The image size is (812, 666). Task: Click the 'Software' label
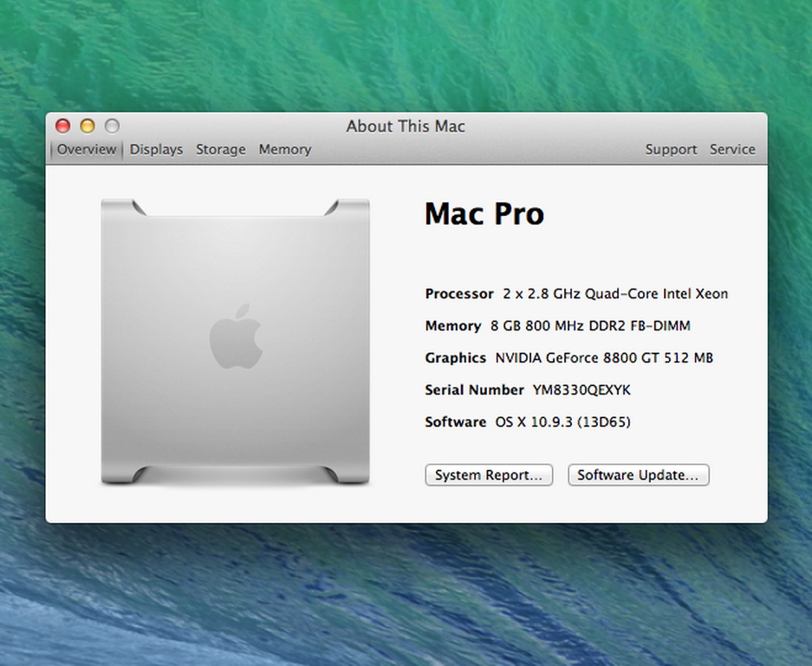(455, 421)
